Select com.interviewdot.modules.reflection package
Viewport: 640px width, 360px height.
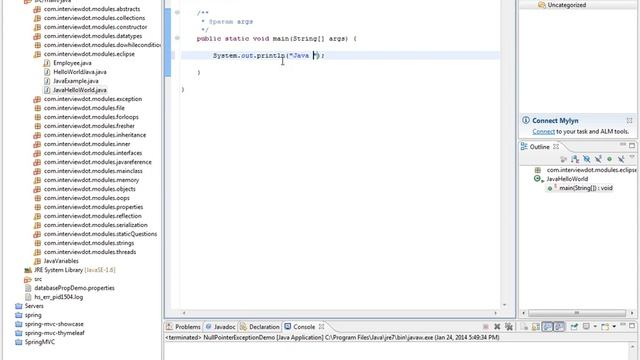pos(93,216)
